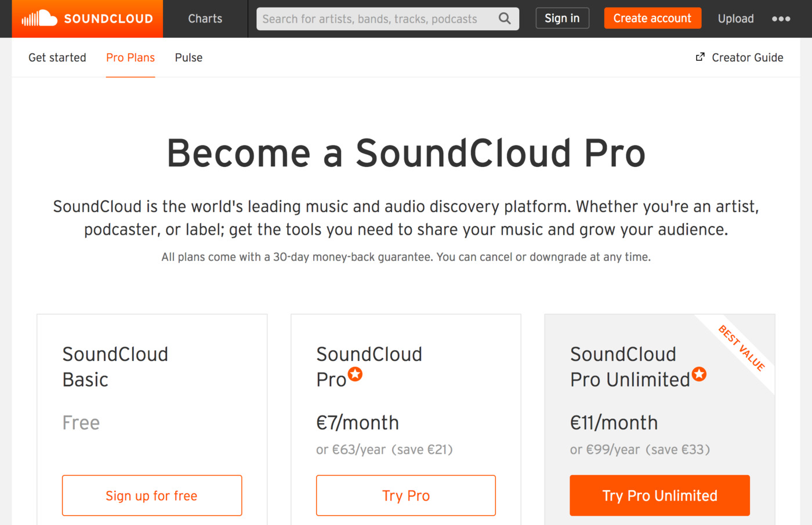
Task: Click the Create account button
Action: [652, 18]
